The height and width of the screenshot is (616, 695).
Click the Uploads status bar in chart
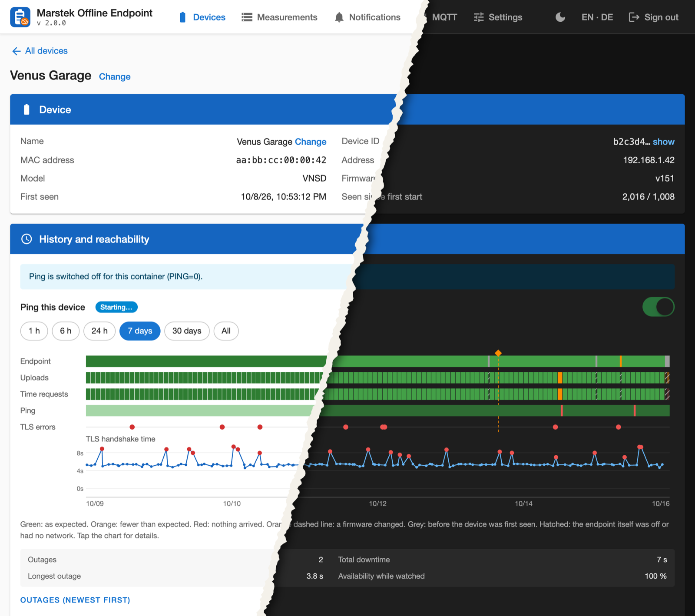click(377, 378)
